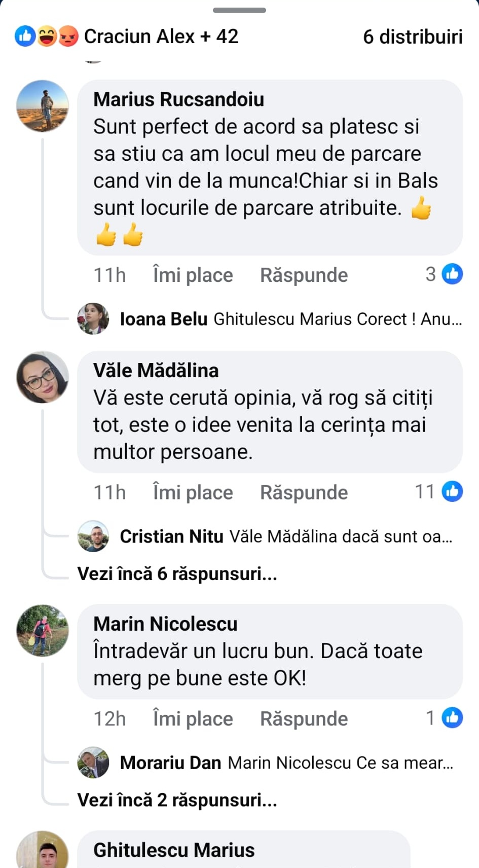Click the laughing haha reaction icon
Image resolution: width=479 pixels, height=868 pixels.
(47, 37)
